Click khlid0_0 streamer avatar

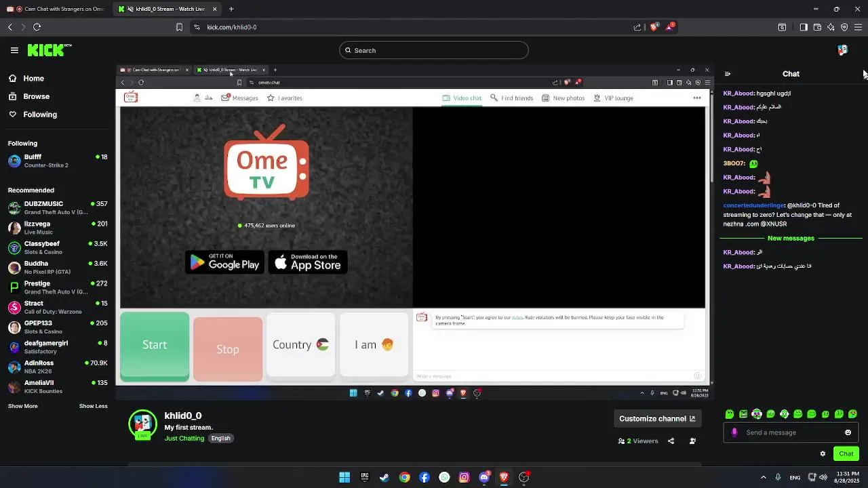[x=142, y=424]
